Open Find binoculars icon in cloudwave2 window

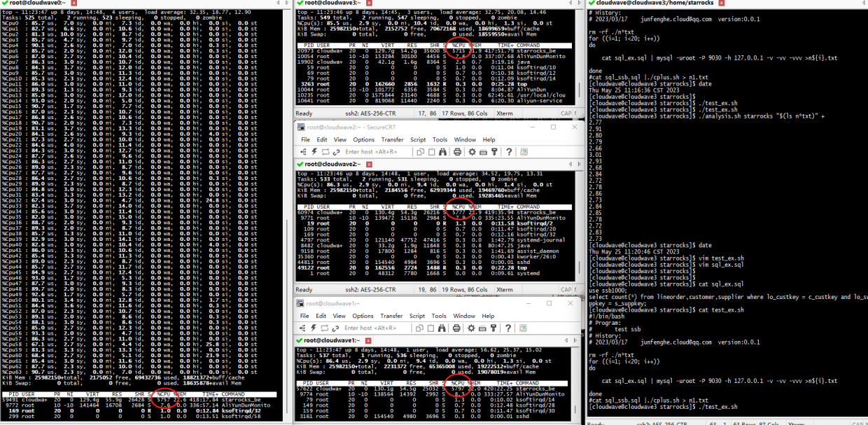pyautogui.click(x=442, y=152)
